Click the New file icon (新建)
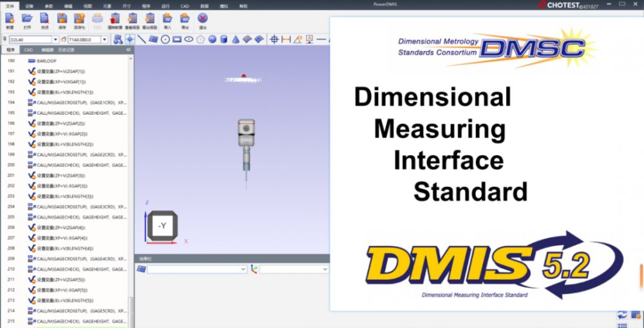 tap(10, 21)
